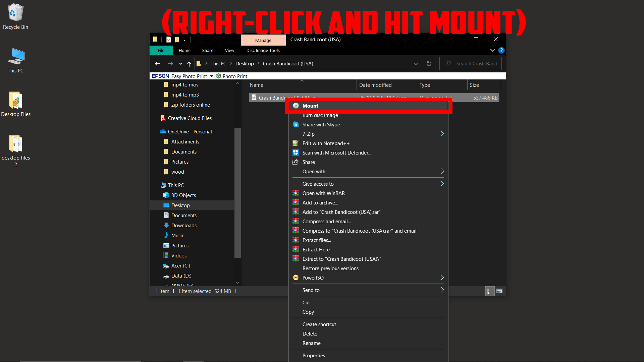Switch to the View ribbon tab
The image size is (644, 362).
click(x=229, y=50)
